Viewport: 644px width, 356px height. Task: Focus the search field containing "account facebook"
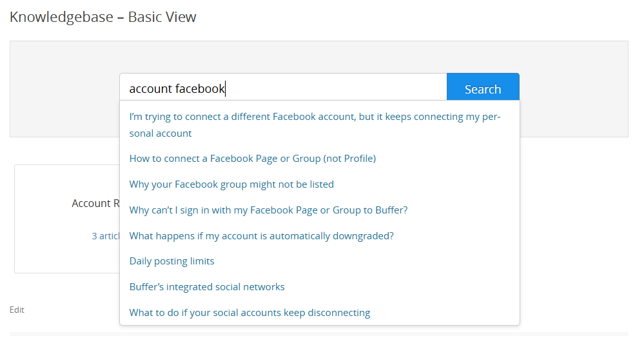click(283, 87)
